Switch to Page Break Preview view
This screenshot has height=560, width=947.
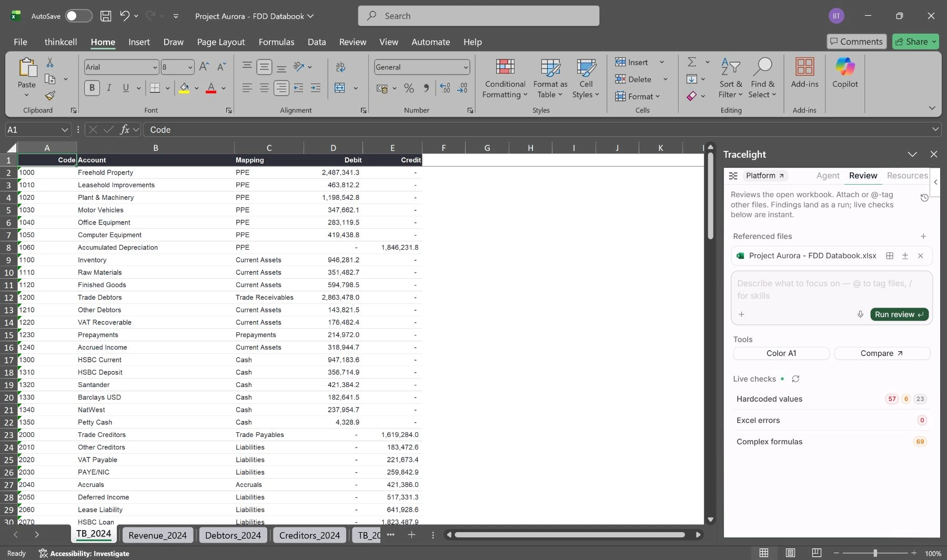pos(817,553)
